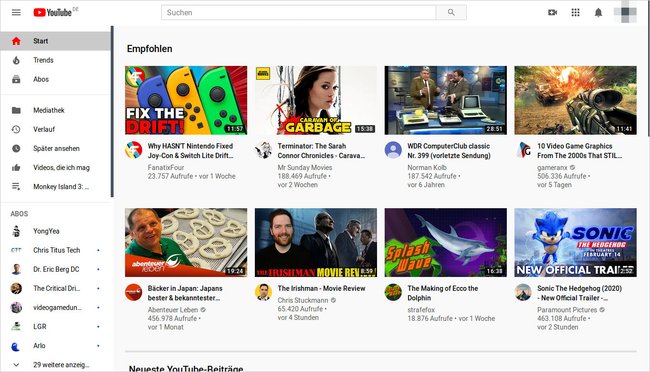Click the Später ansehen clock icon
Image resolution: width=650 pixels, height=372 pixels.
pos(16,148)
